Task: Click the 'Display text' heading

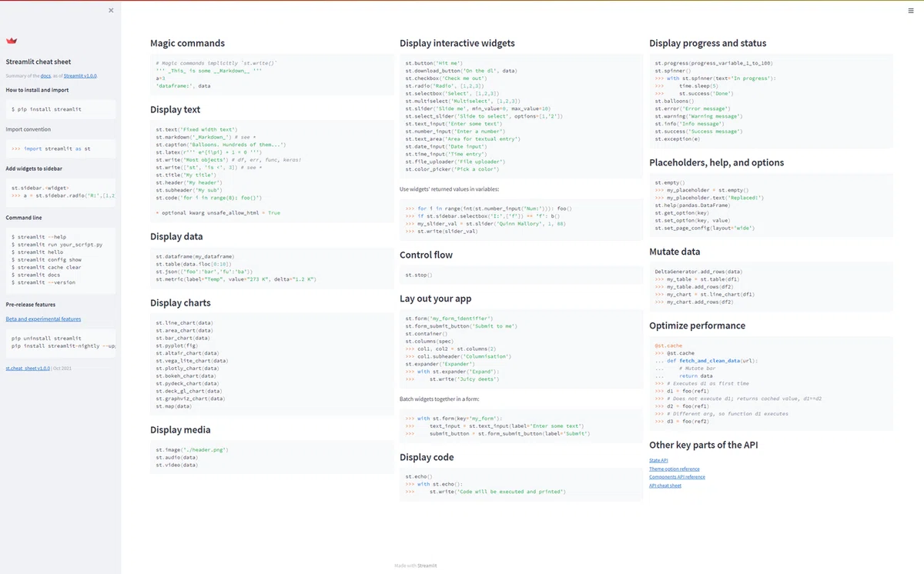Action: point(176,109)
